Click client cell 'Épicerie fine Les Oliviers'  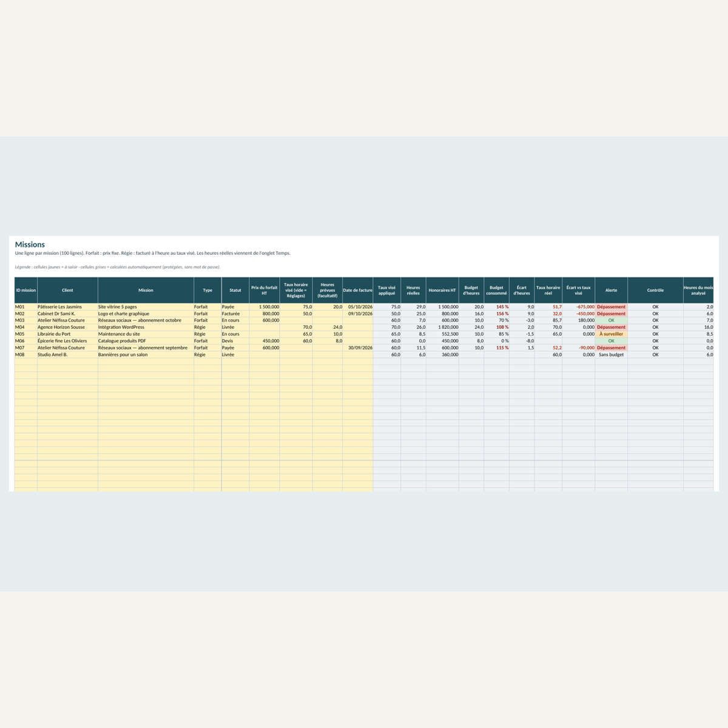click(x=67, y=341)
